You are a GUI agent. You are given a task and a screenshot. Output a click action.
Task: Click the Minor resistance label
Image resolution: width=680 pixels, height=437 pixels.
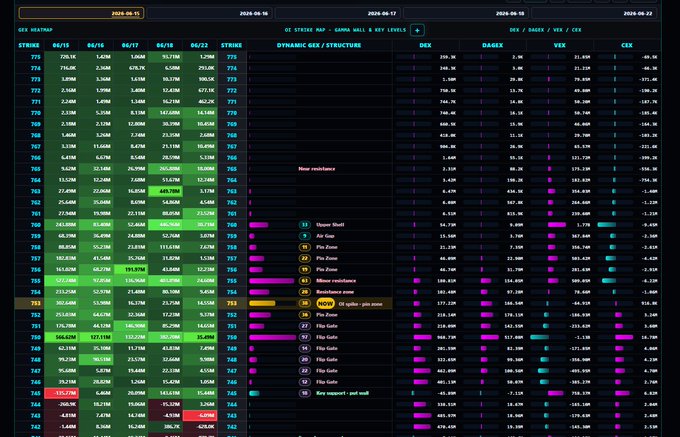[x=336, y=281]
